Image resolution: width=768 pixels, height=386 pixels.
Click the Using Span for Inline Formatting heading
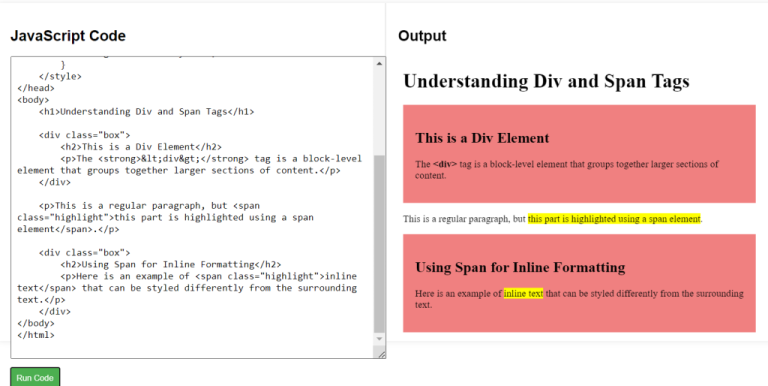(520, 267)
